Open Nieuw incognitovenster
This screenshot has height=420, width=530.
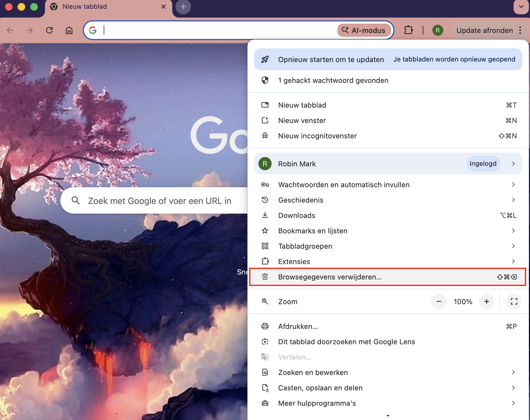coord(388,136)
